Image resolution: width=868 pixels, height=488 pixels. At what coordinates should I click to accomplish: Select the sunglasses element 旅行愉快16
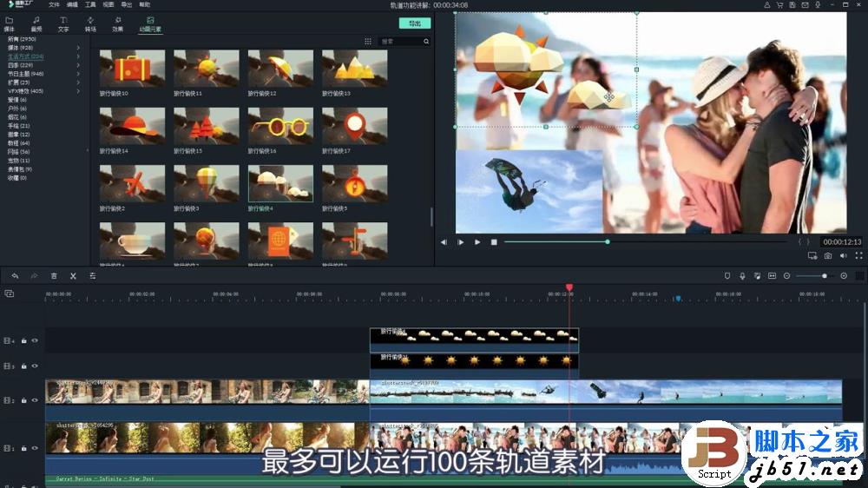pyautogui.click(x=280, y=126)
